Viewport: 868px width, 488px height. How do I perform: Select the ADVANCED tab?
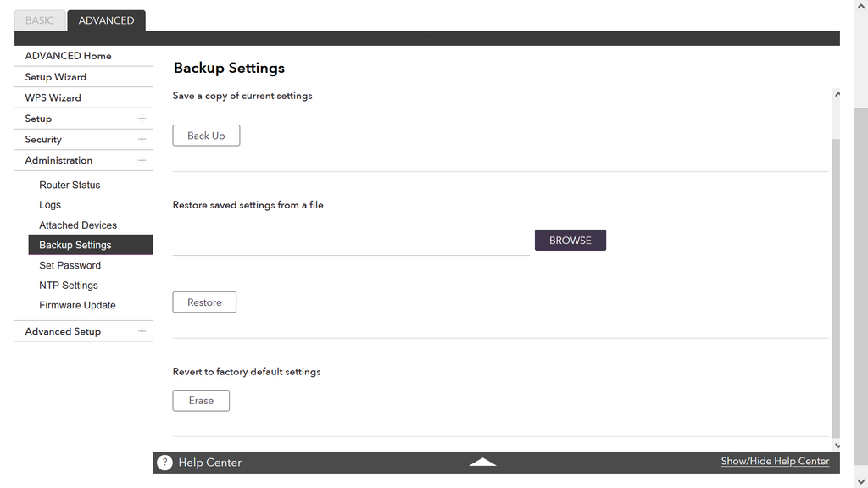point(106,20)
